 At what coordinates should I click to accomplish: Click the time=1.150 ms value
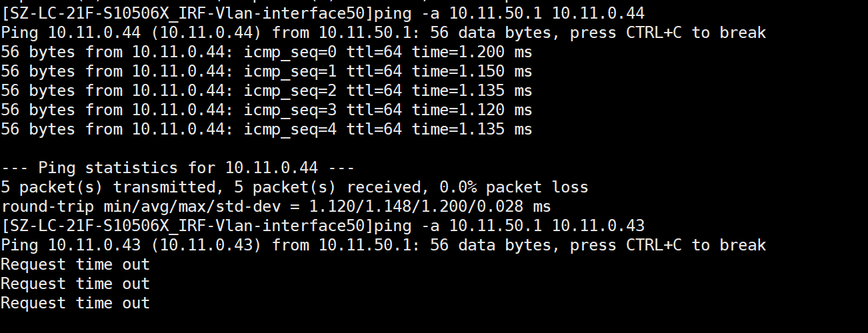(472, 71)
